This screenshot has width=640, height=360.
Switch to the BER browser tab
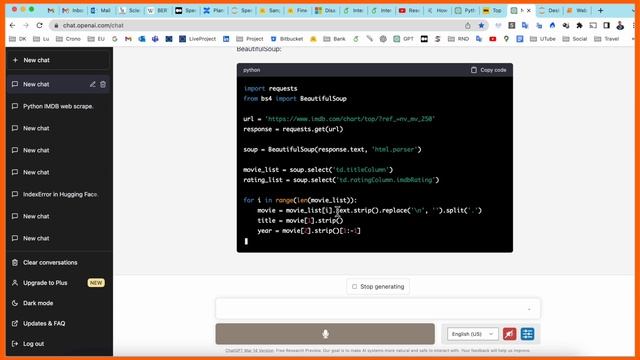point(158,10)
